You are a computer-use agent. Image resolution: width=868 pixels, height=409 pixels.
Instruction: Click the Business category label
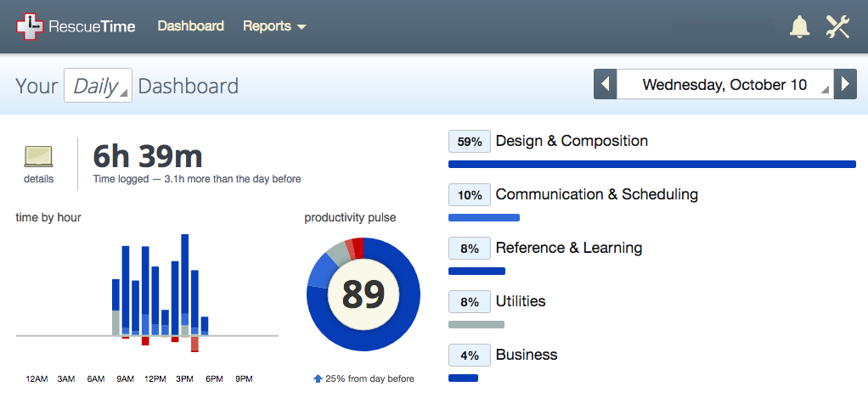[527, 355]
